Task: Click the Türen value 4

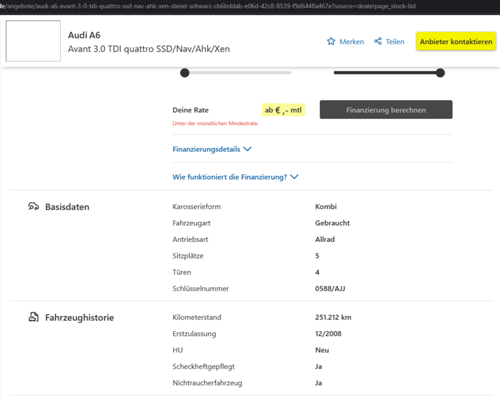Action: (317, 272)
